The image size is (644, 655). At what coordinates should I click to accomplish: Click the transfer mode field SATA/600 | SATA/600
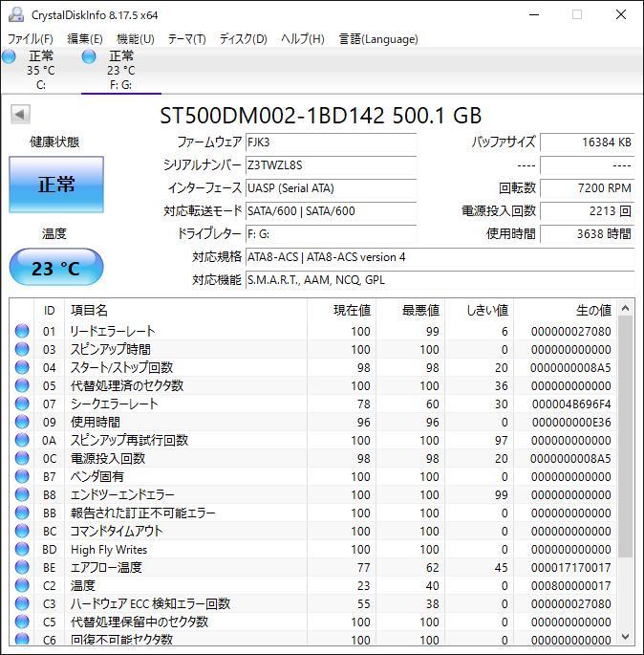click(331, 211)
